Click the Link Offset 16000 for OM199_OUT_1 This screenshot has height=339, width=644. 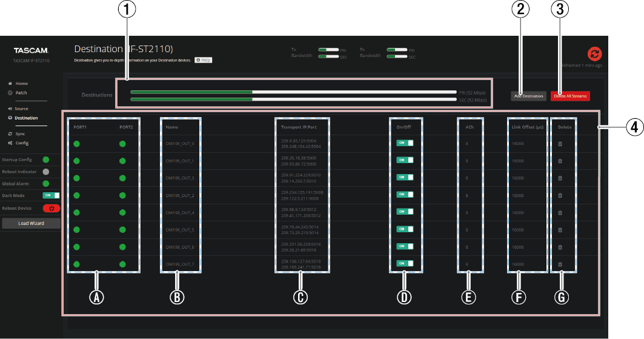click(517, 161)
